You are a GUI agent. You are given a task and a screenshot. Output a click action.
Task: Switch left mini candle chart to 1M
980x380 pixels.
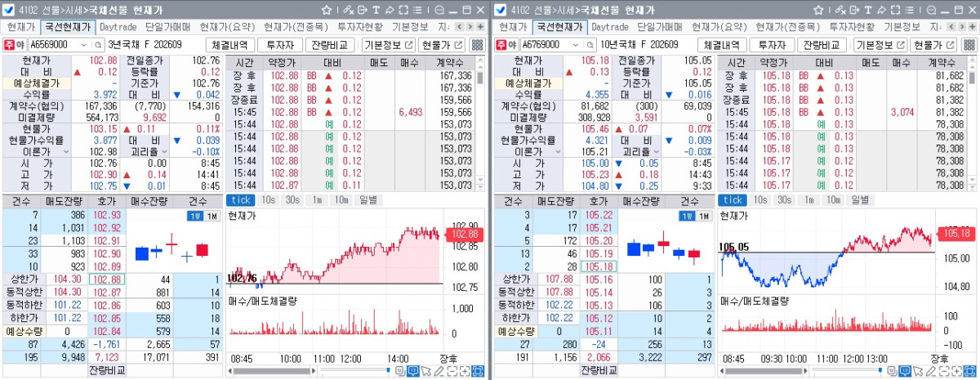pos(212,216)
